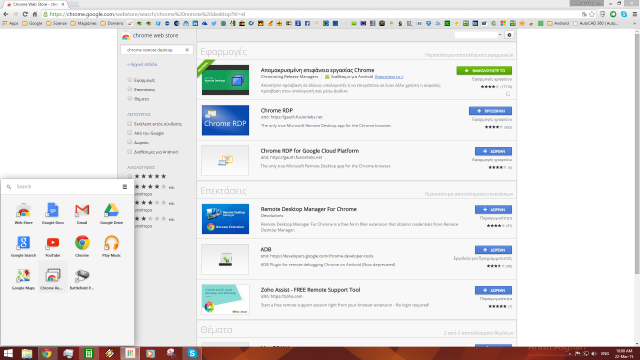Image resolution: width=640 pixels, height=360 pixels.
Task: Launch Google Search app from launcher
Action: pos(23,246)
